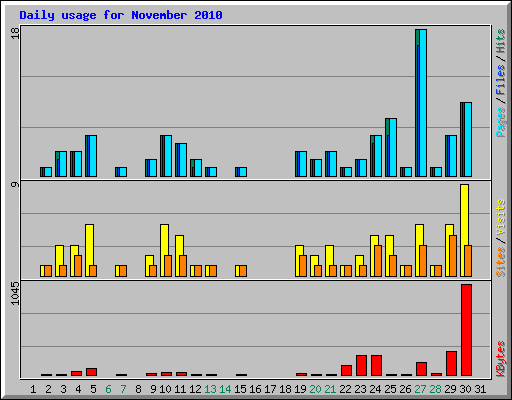Select the red KBytes bar for day 23
This screenshot has width=512, height=400.
click(361, 366)
